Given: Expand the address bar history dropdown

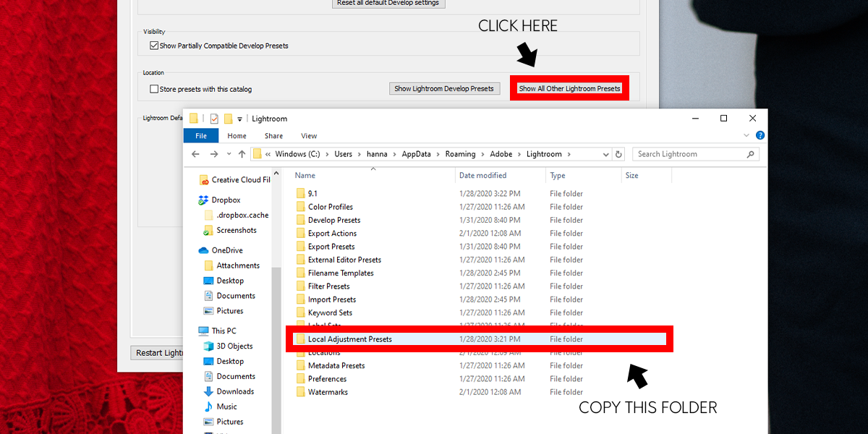Looking at the screenshot, I should pyautogui.click(x=605, y=154).
